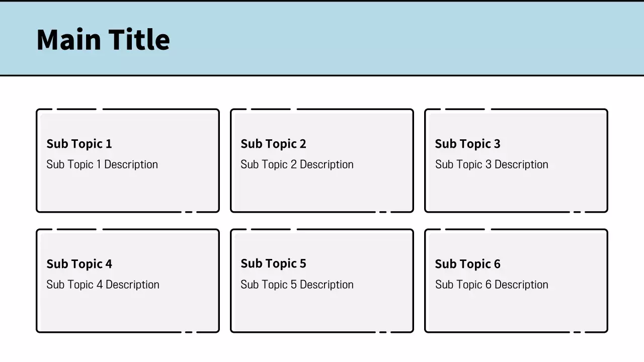Click the bold Sub Topic 2 heading
The width and height of the screenshot is (644, 362).
[x=273, y=144]
